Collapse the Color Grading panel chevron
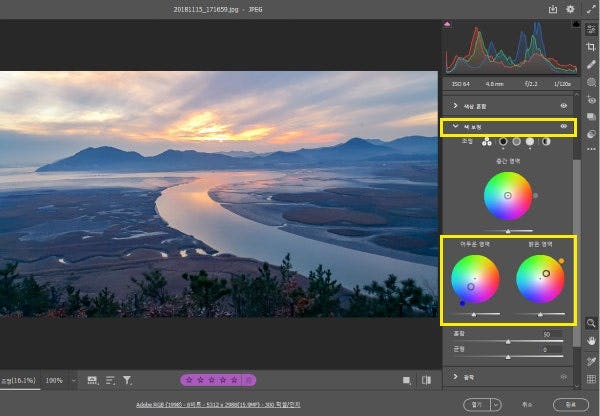 pyautogui.click(x=455, y=126)
